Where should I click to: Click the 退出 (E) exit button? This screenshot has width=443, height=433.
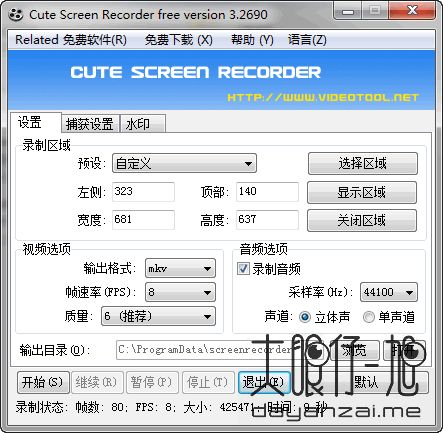[264, 382]
